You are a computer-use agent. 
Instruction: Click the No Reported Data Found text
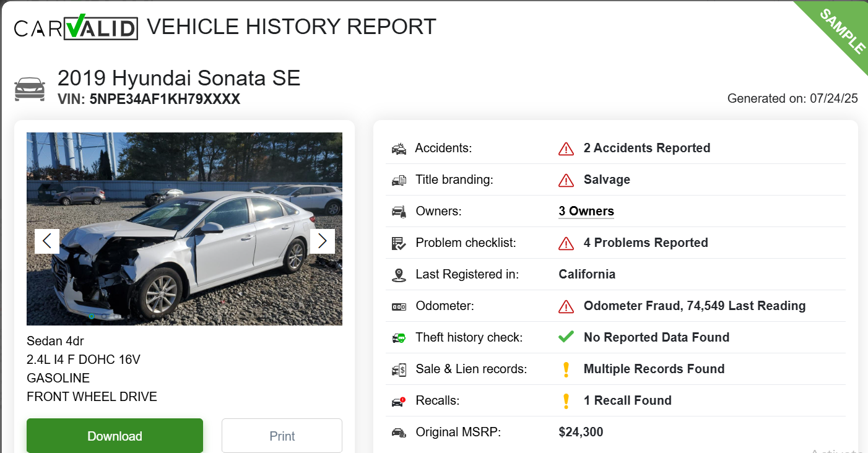(656, 337)
